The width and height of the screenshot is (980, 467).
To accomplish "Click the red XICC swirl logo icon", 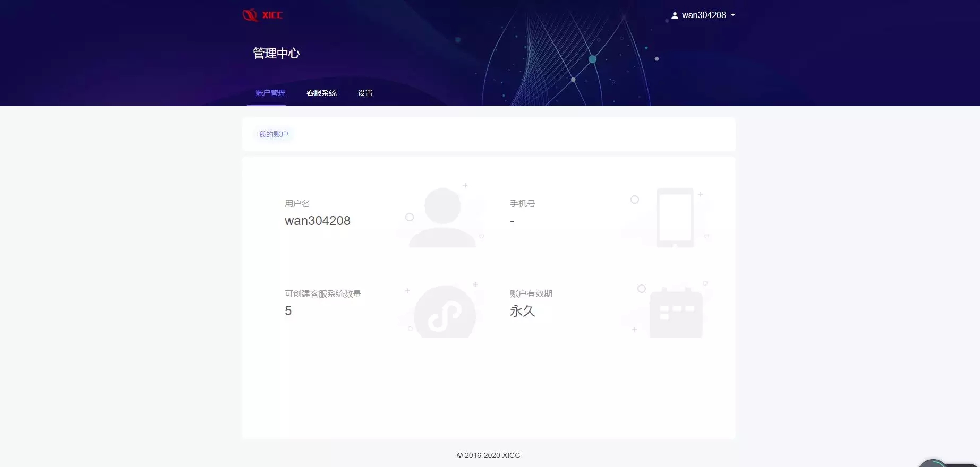I will 250,15.
